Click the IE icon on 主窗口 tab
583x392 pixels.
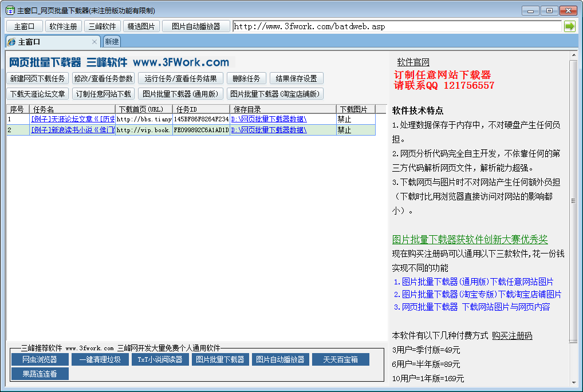pos(11,42)
